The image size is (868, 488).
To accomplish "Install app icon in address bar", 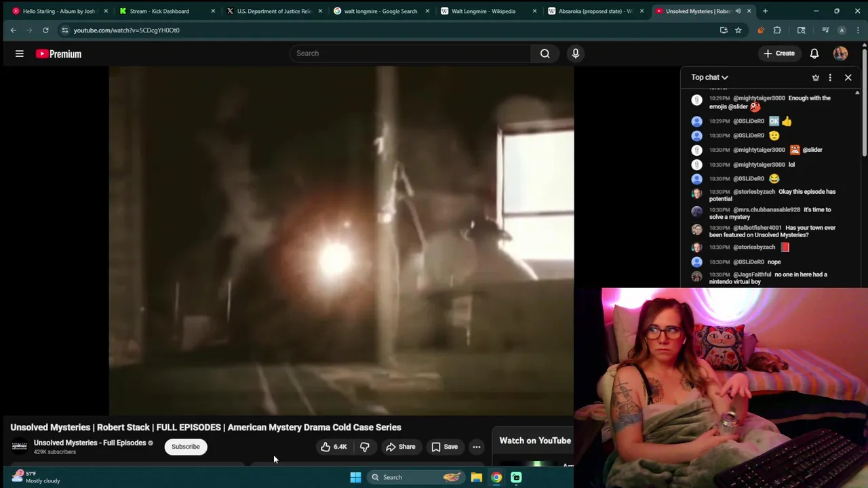I will pyautogui.click(x=724, y=30).
